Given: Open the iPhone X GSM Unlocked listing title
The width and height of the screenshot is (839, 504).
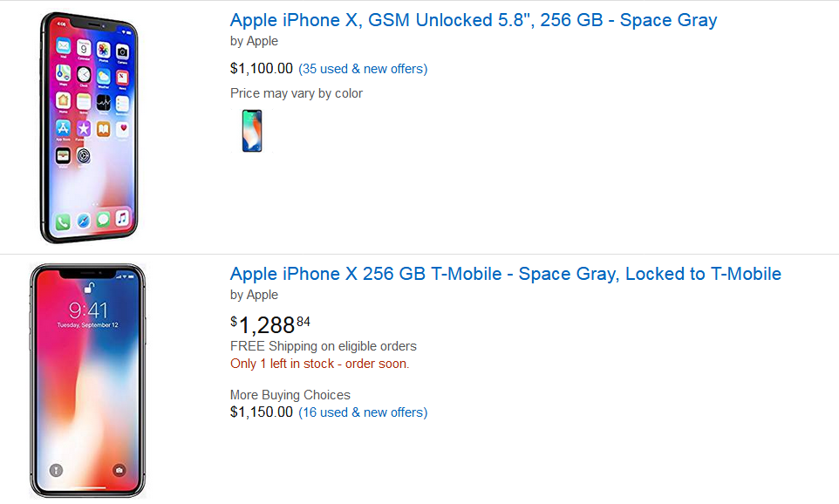Looking at the screenshot, I should tap(474, 20).
